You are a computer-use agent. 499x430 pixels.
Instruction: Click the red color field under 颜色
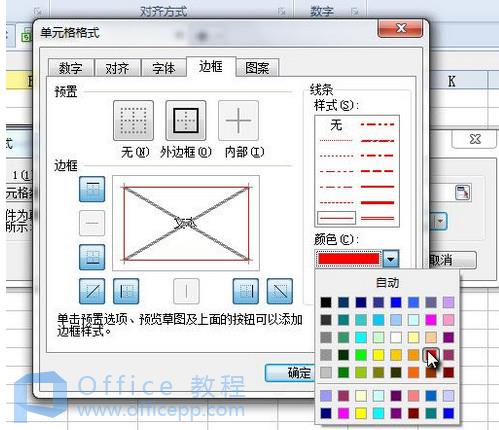pos(349,259)
